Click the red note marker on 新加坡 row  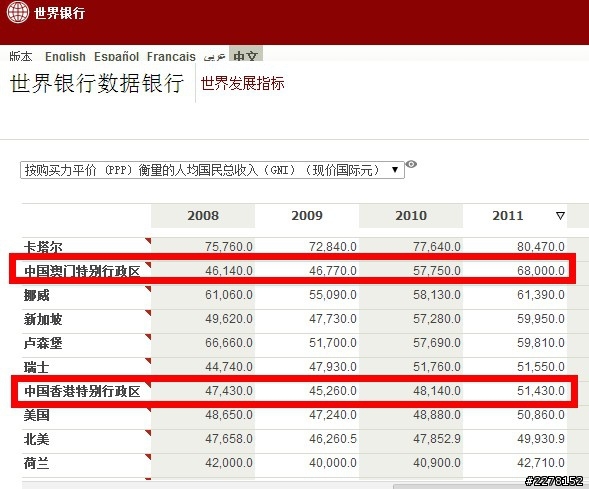148,313
